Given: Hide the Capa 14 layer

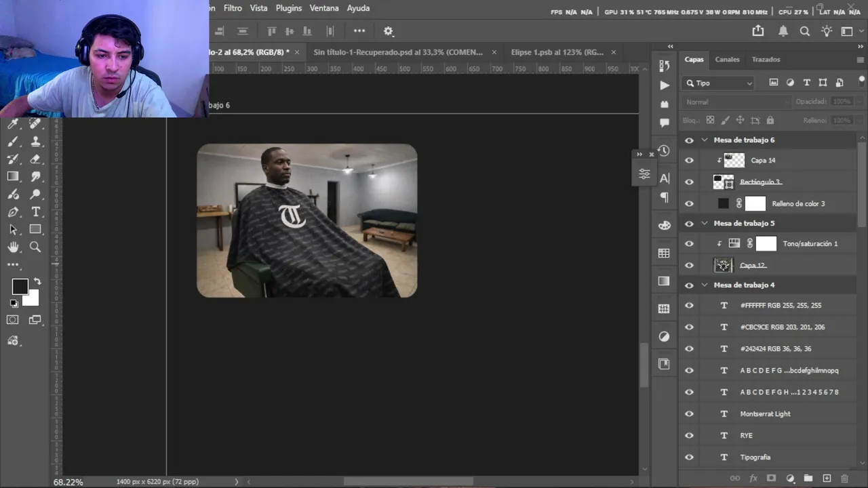Looking at the screenshot, I should click(x=689, y=161).
